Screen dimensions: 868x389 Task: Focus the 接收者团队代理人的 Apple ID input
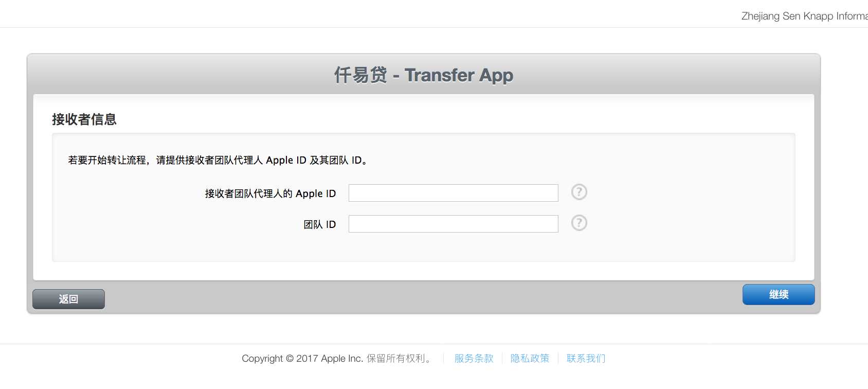pyautogui.click(x=454, y=193)
